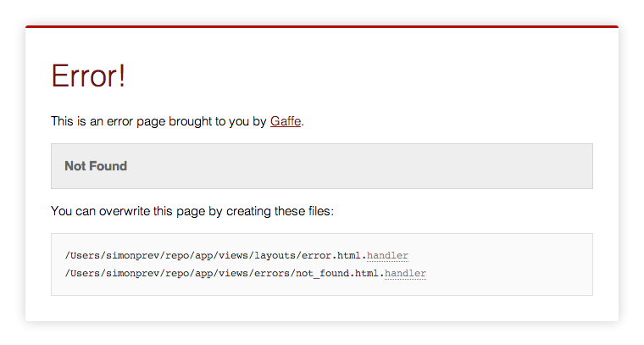Click the words 'creating these files:'

[280, 211]
